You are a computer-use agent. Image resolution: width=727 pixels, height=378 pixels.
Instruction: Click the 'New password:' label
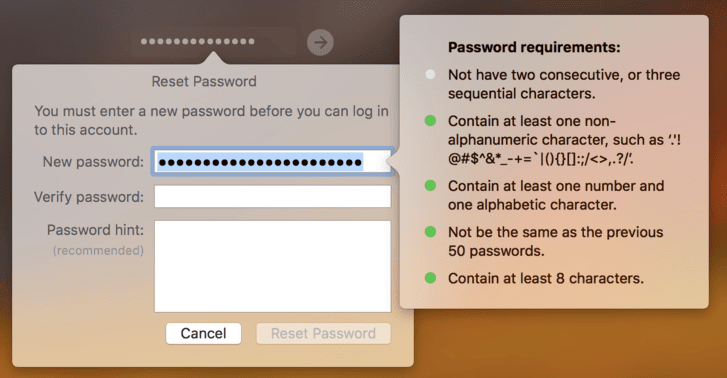tap(93, 162)
